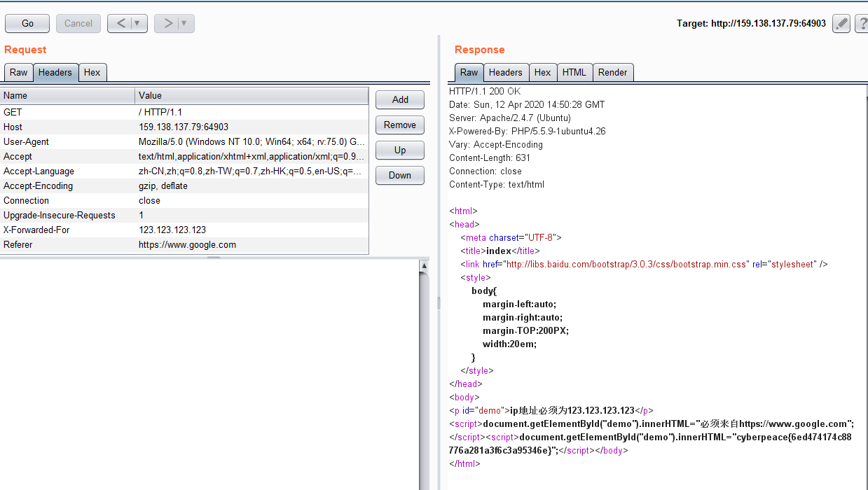868x490 pixels.
Task: Click the Content-Length: 631 line
Action: pyautogui.click(x=490, y=157)
